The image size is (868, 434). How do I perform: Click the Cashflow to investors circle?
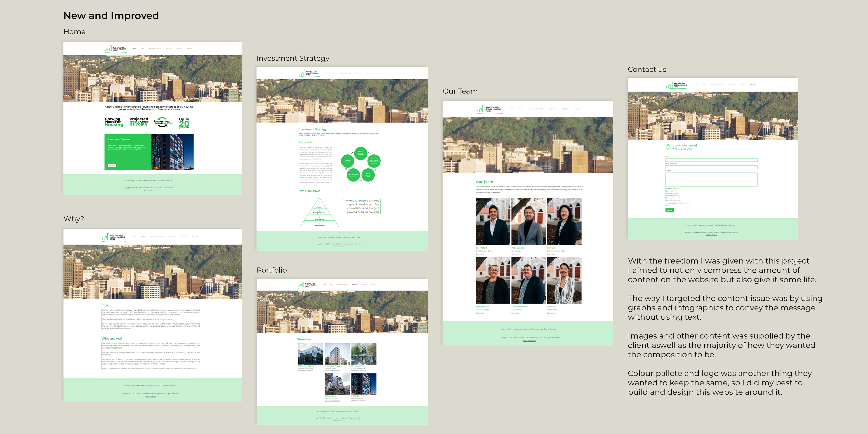pyautogui.click(x=347, y=161)
